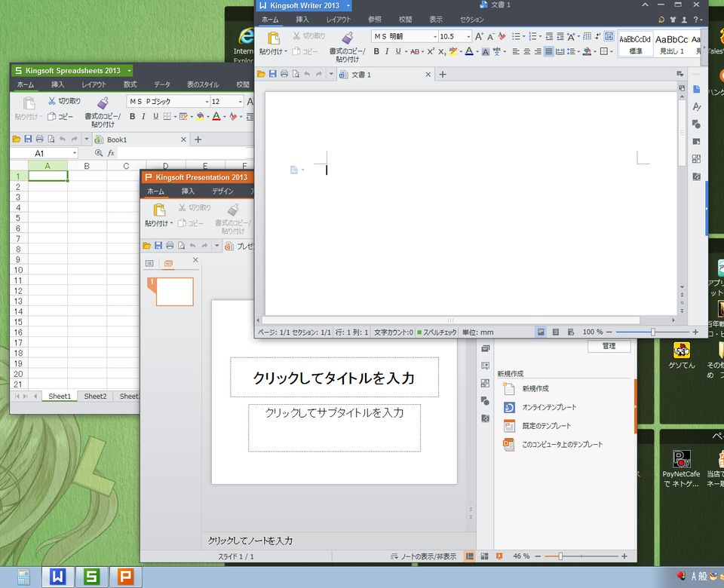Image resolution: width=724 pixels, height=588 pixels.
Task: Click Kingsoft Spreadsheets icon in taskbar
Action: coord(91,577)
